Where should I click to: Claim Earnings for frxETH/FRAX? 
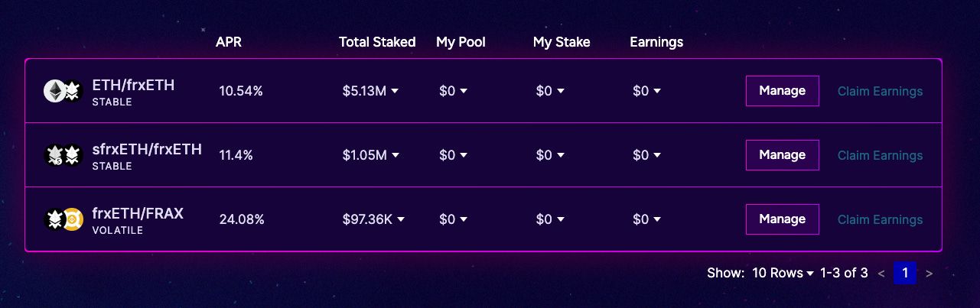click(880, 219)
